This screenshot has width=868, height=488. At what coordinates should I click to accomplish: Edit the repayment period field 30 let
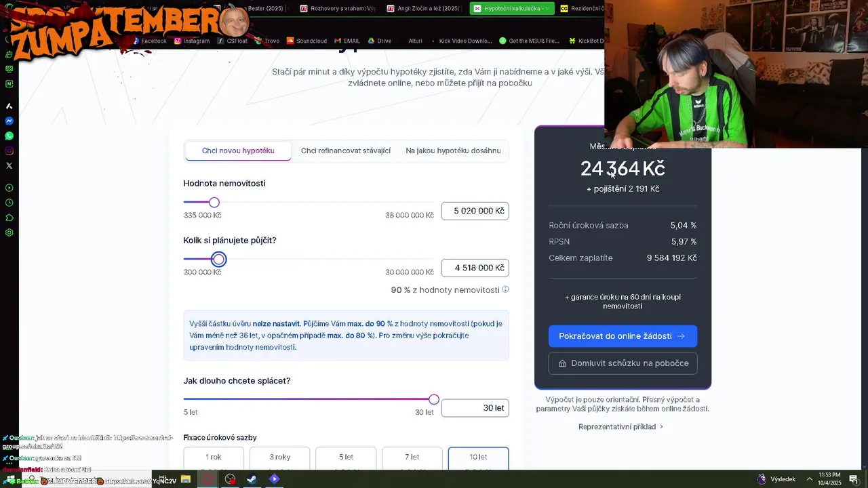[475, 408]
